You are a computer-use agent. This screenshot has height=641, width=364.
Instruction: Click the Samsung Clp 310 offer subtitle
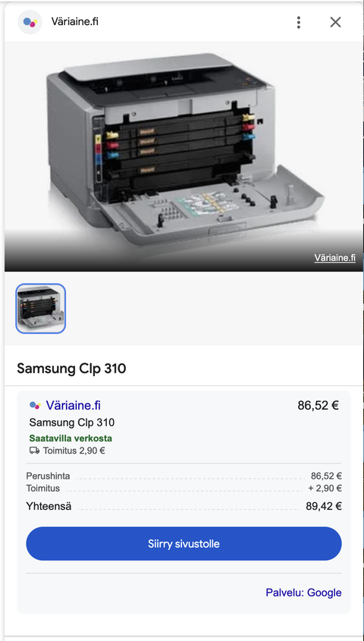pyautogui.click(x=72, y=423)
